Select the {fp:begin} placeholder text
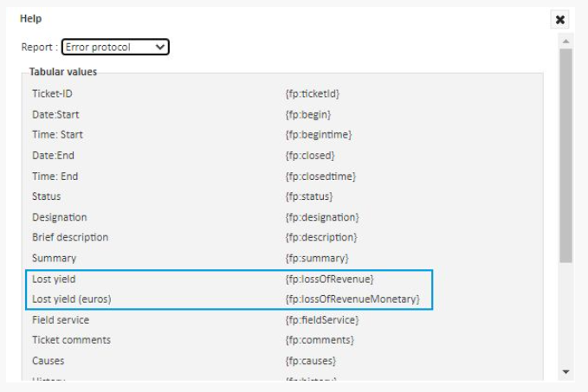Viewport: 588px width, 392px height. pyautogui.click(x=308, y=114)
